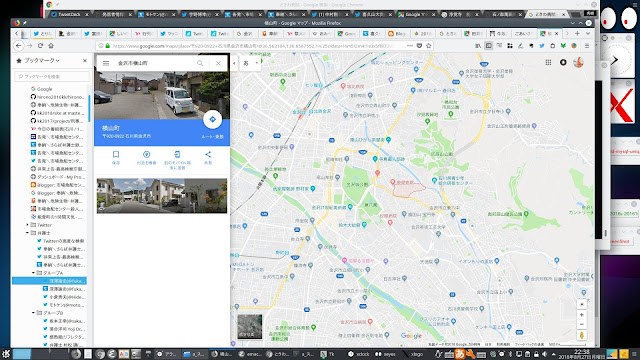Open a new Firefox tab with plus

tap(577, 33)
